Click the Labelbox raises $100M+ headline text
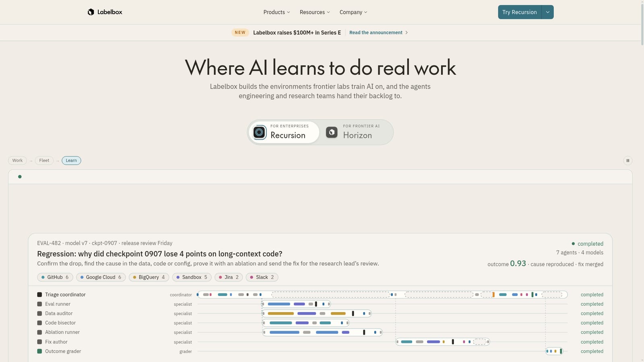Image resolution: width=644 pixels, height=362 pixels. tap(297, 33)
